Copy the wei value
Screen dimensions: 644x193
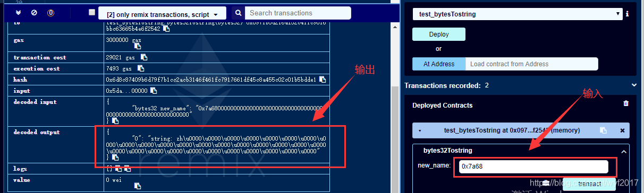click(138, 186)
